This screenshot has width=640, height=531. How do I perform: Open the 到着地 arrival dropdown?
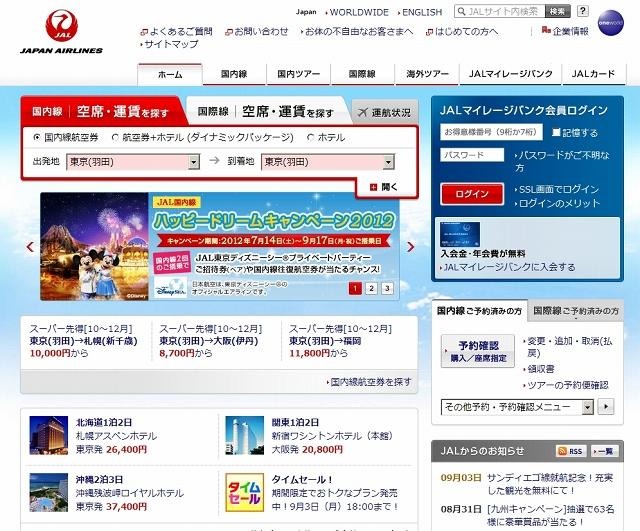coord(328,162)
